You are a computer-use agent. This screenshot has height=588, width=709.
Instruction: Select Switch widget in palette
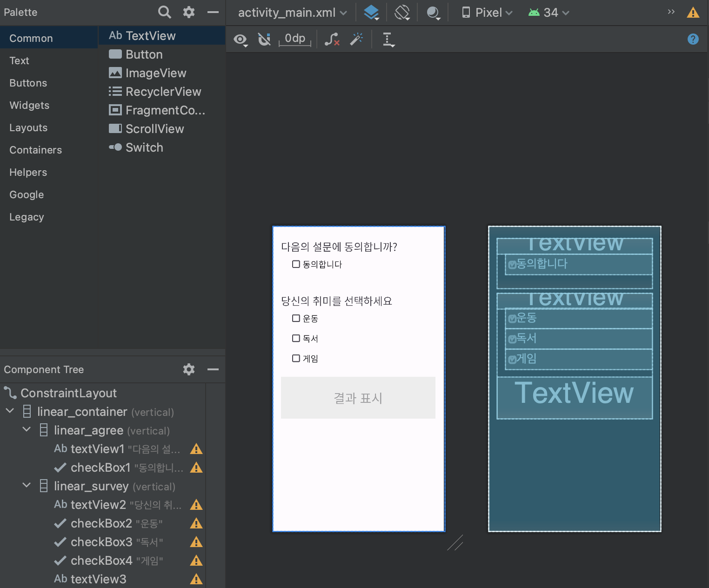162,147
